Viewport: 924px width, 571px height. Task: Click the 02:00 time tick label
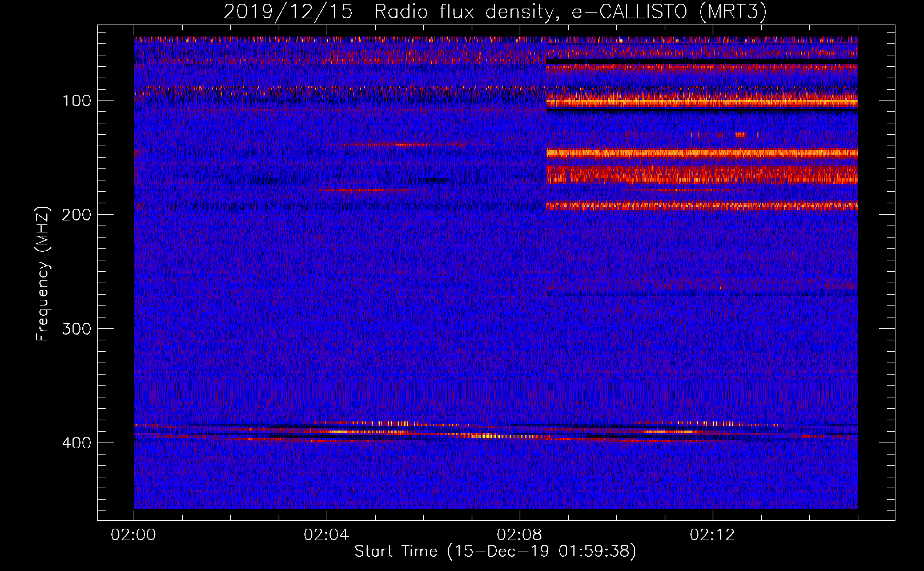134,535
